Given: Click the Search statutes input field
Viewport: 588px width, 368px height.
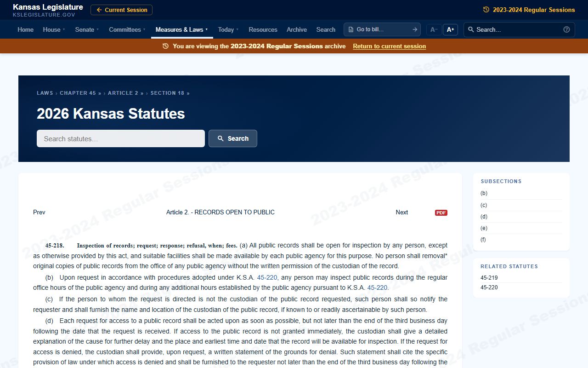Looking at the screenshot, I should click(121, 138).
